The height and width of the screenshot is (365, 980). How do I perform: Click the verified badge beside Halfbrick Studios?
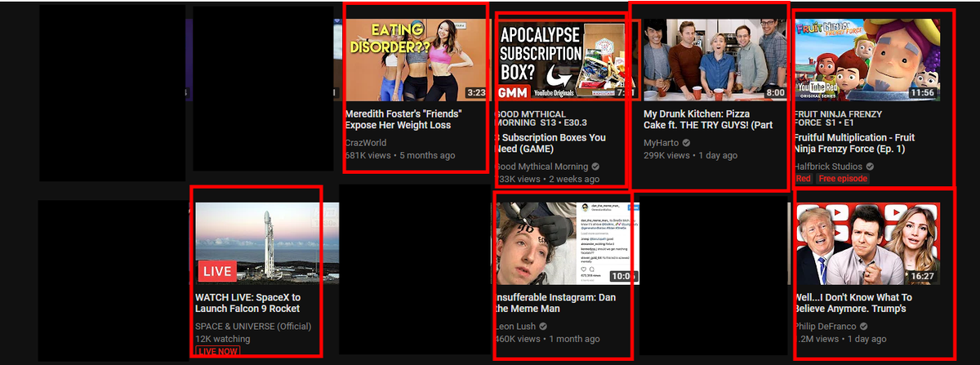pos(869,167)
